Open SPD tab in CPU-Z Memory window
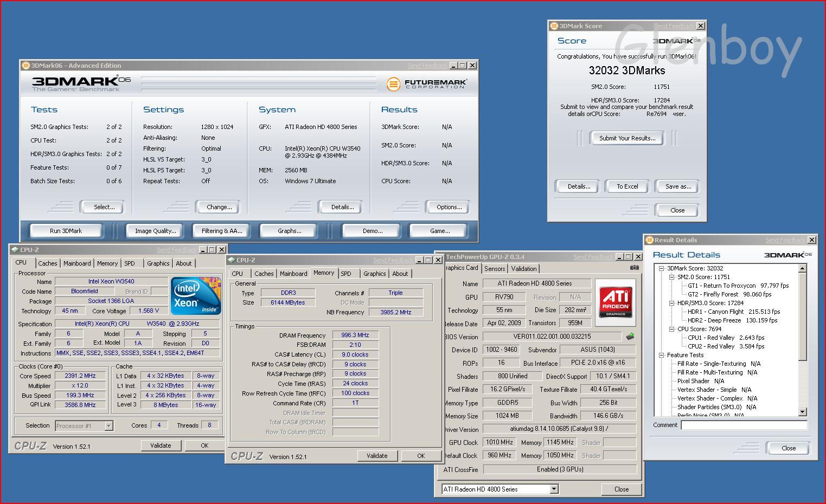This screenshot has height=504, width=826. (346, 274)
